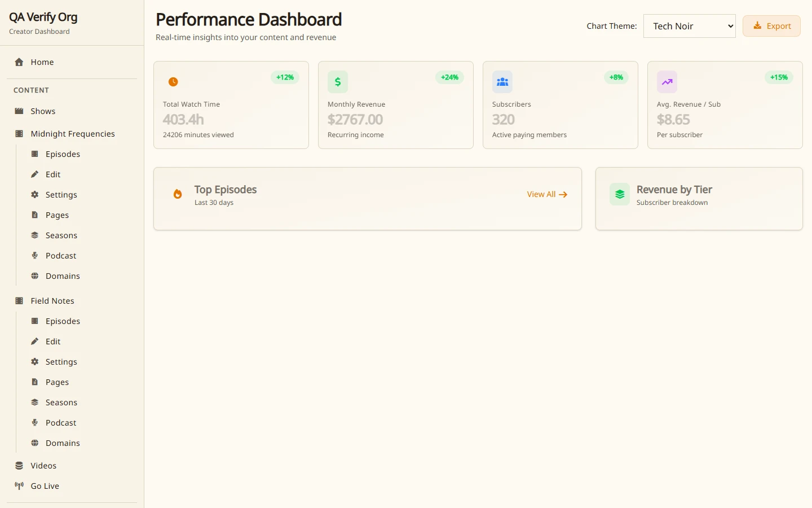Click gear Settings icon under Midnight Frequencies
812x508 pixels.
point(34,195)
